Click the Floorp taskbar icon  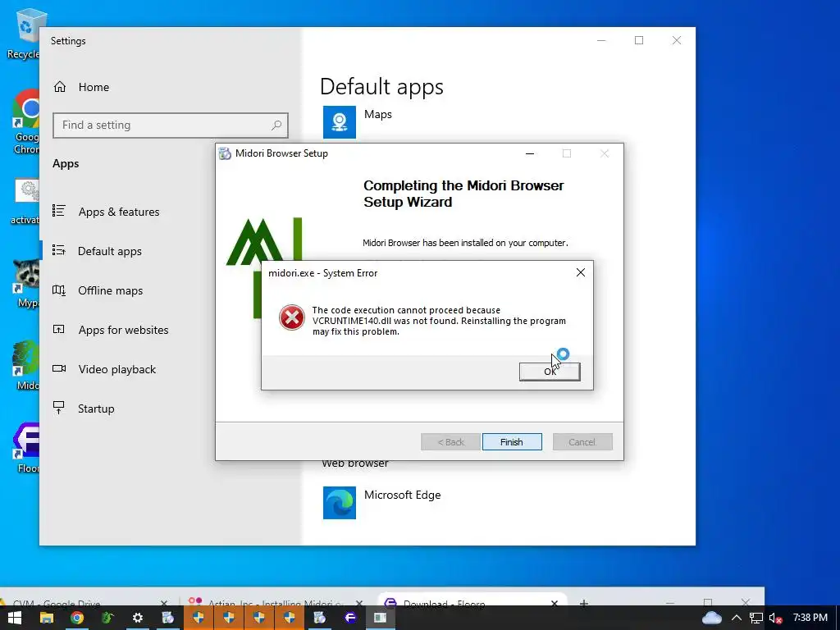350,618
